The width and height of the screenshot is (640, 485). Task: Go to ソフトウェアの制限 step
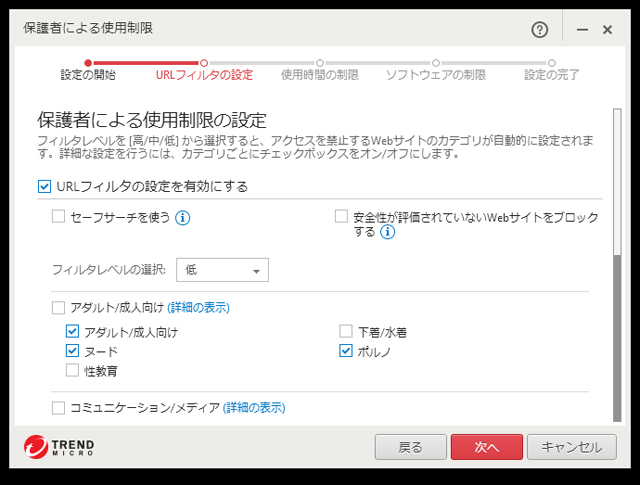tap(435, 74)
